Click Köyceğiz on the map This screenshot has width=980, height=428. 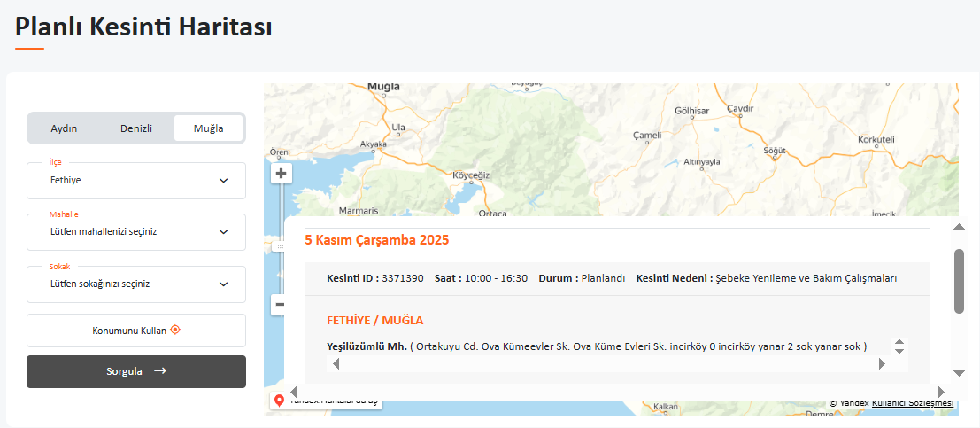pyautogui.click(x=471, y=175)
